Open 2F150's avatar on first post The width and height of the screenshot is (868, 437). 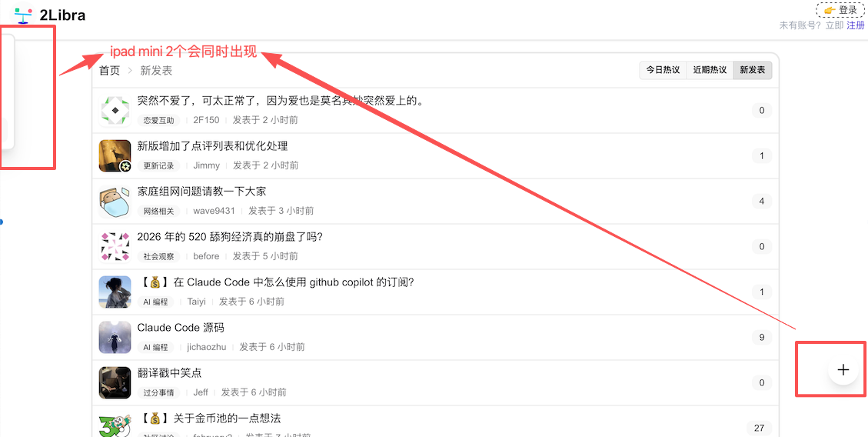(x=115, y=111)
